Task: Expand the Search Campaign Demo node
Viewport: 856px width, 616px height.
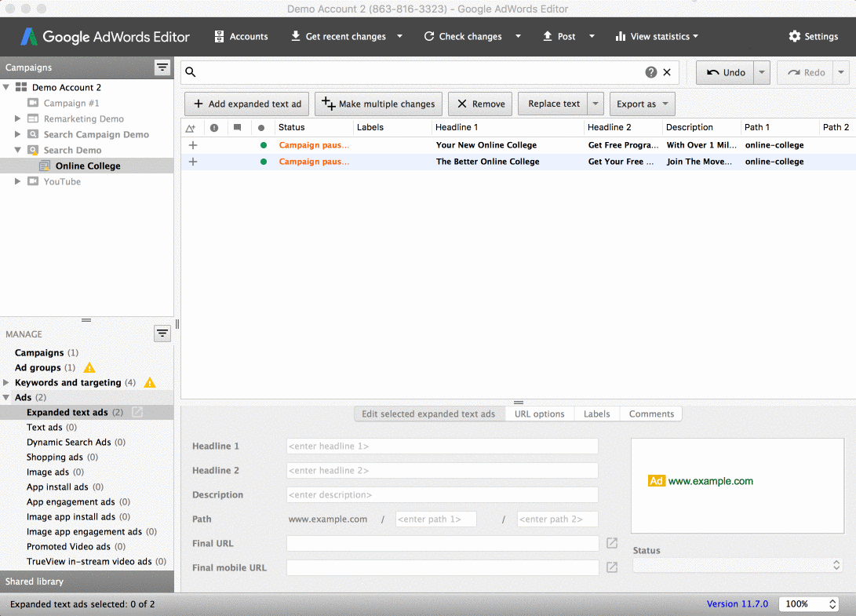Action: click(17, 134)
